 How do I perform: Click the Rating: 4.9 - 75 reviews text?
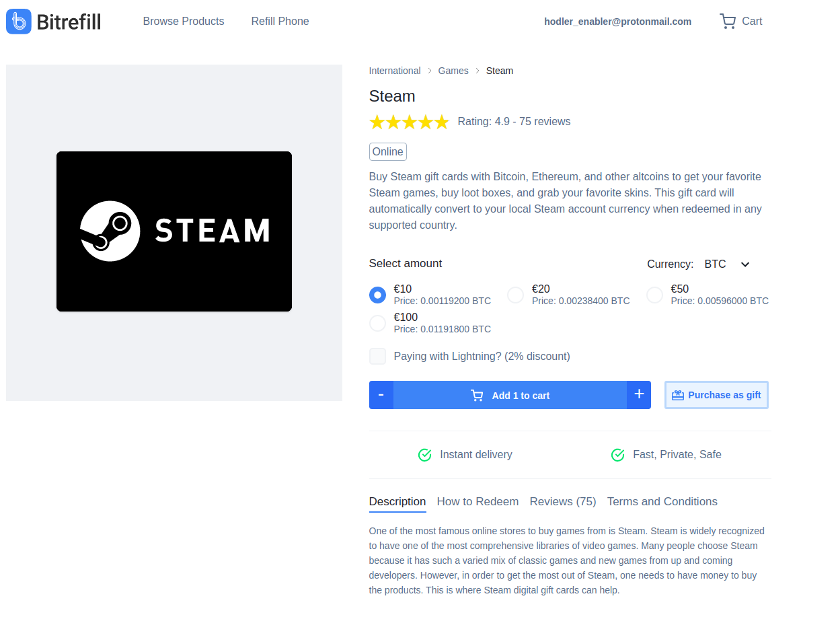[514, 122]
